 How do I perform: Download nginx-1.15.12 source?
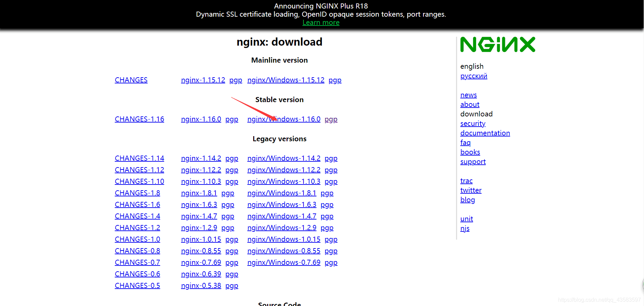pyautogui.click(x=203, y=80)
